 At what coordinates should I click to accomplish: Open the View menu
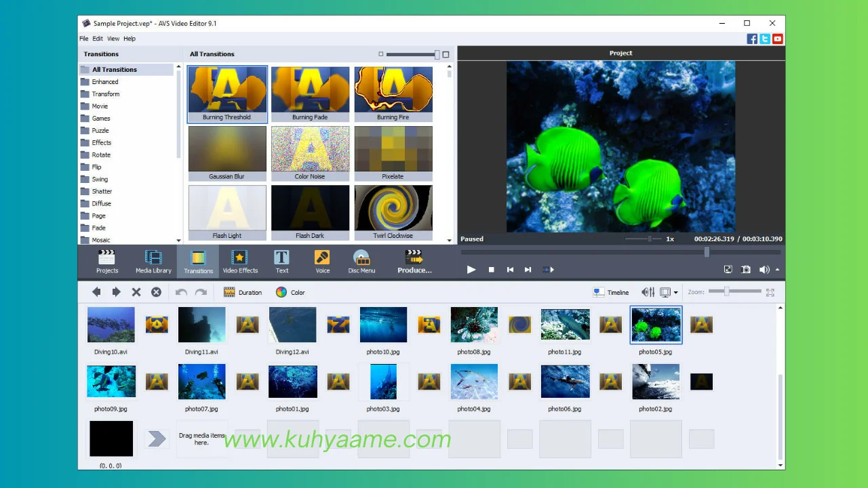point(113,39)
